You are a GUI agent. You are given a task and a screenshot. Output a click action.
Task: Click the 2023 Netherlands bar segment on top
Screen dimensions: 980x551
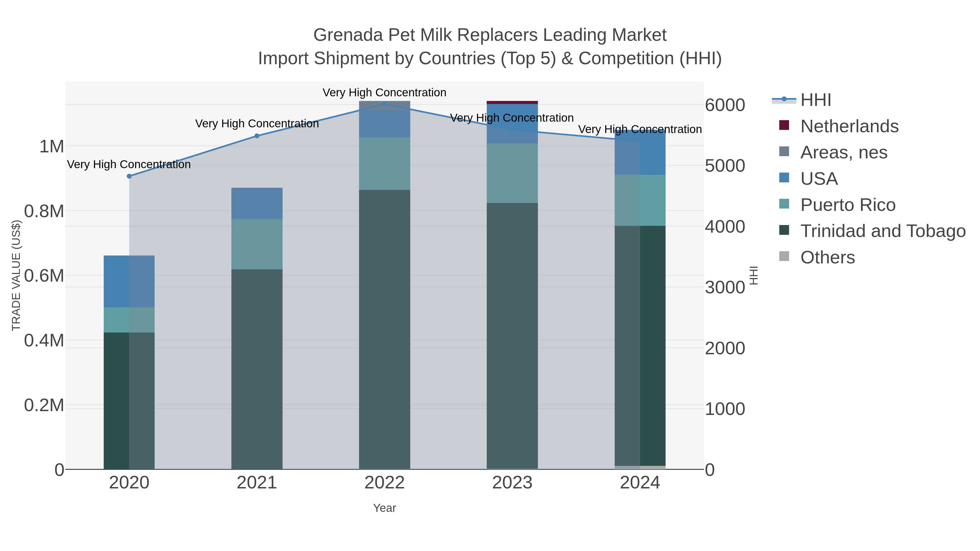[512, 102]
